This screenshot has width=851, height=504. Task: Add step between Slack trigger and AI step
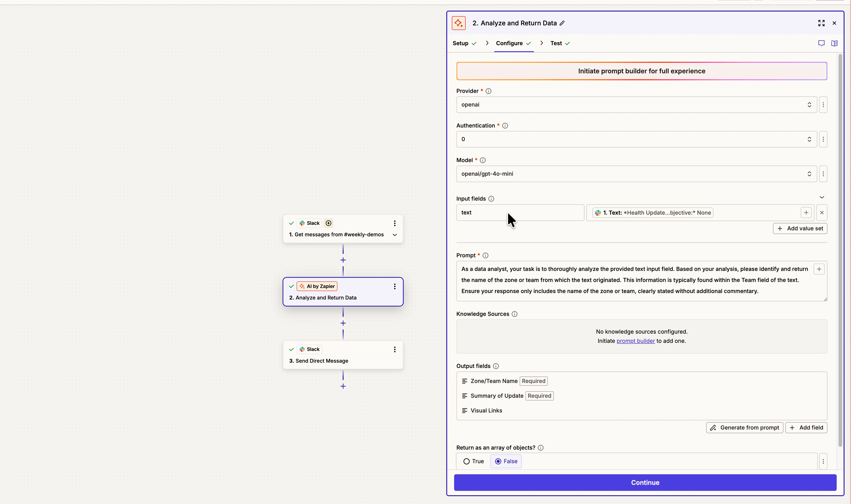[x=343, y=260]
